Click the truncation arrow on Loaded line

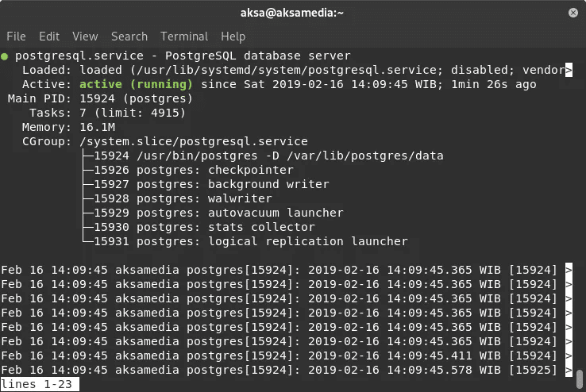click(569, 70)
